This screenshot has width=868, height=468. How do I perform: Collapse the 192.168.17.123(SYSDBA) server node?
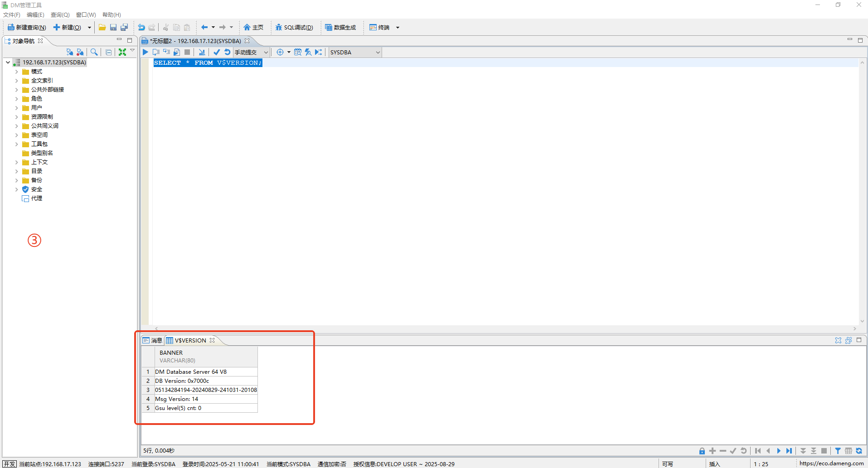[8, 63]
